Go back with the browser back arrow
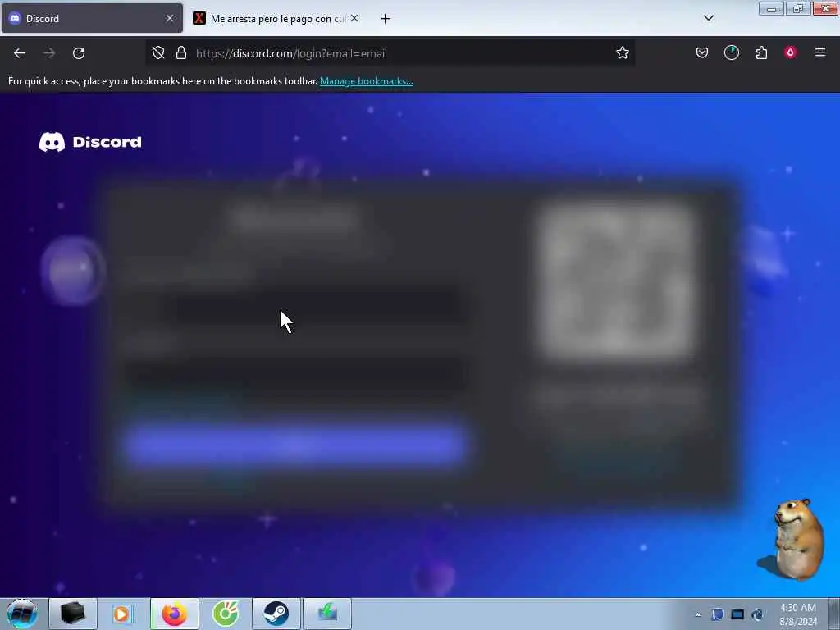 (20, 53)
